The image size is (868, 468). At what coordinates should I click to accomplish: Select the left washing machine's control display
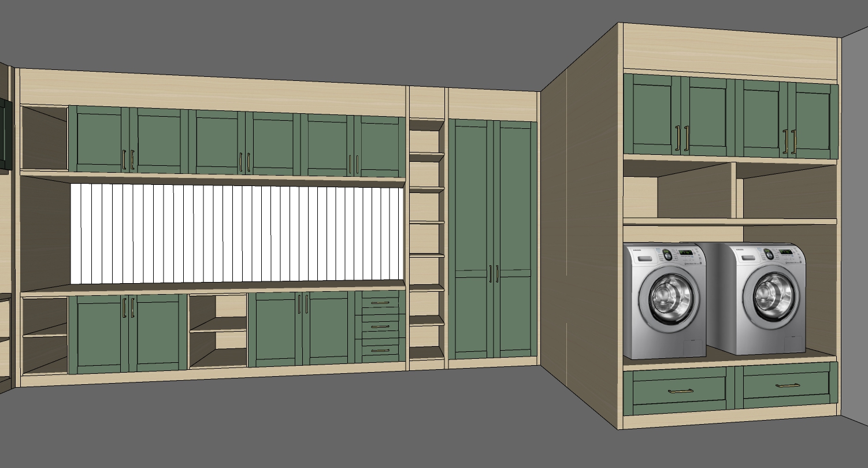[684, 252]
